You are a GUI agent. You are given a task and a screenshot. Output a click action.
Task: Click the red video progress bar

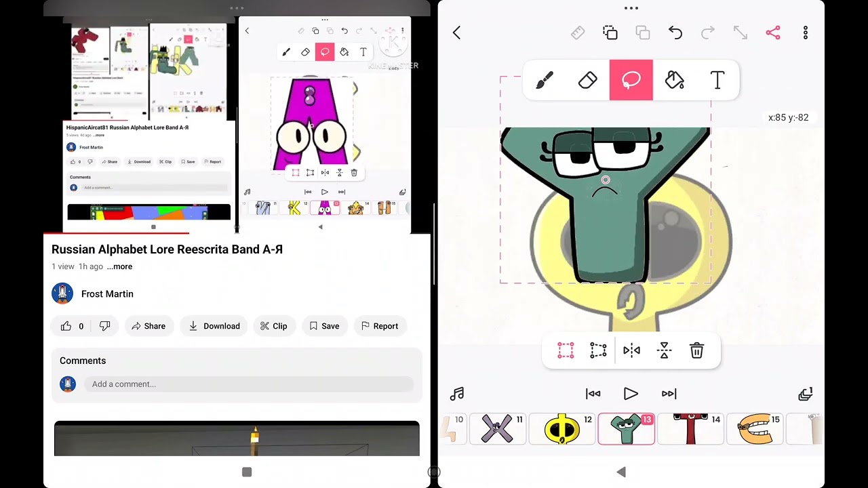[116, 232]
